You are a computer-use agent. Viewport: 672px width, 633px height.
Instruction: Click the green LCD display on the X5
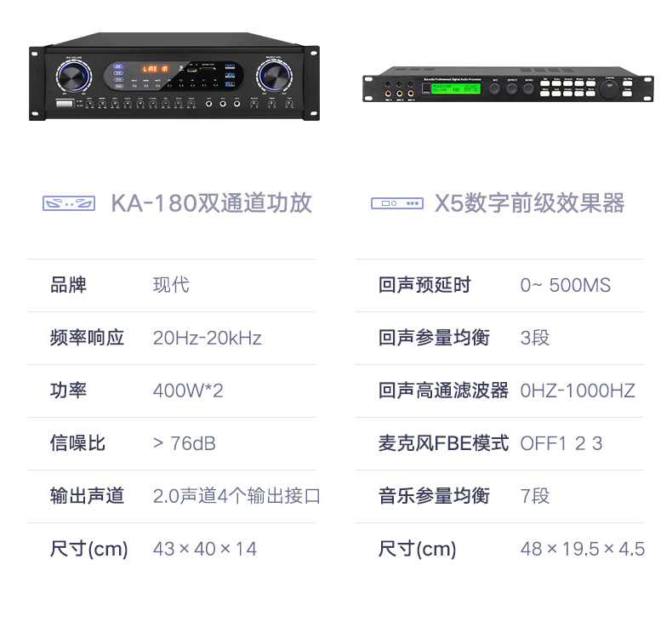tap(456, 88)
